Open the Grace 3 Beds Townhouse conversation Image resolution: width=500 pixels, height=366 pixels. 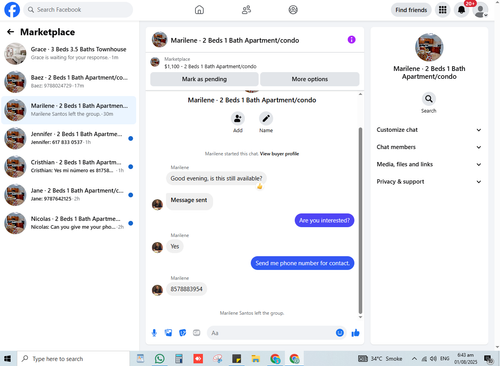click(x=69, y=53)
